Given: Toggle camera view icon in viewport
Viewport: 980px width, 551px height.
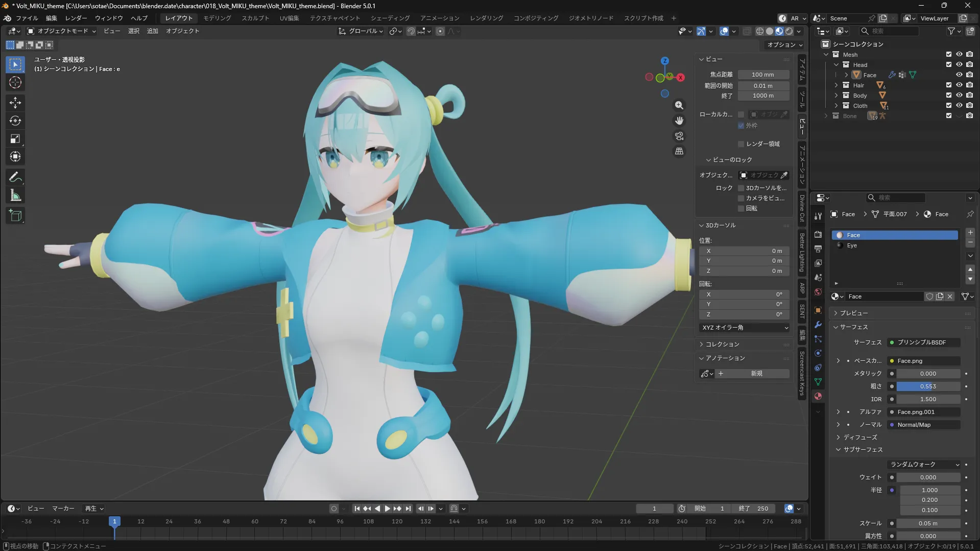Looking at the screenshot, I should pyautogui.click(x=679, y=136).
